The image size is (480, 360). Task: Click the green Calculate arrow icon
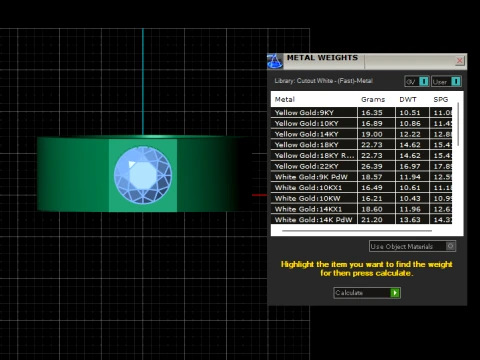point(395,293)
